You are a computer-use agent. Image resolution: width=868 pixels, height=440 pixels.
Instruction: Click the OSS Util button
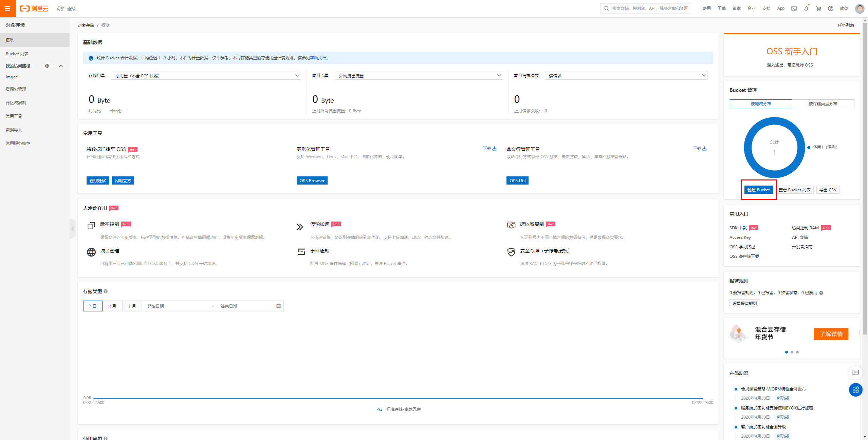tap(517, 180)
